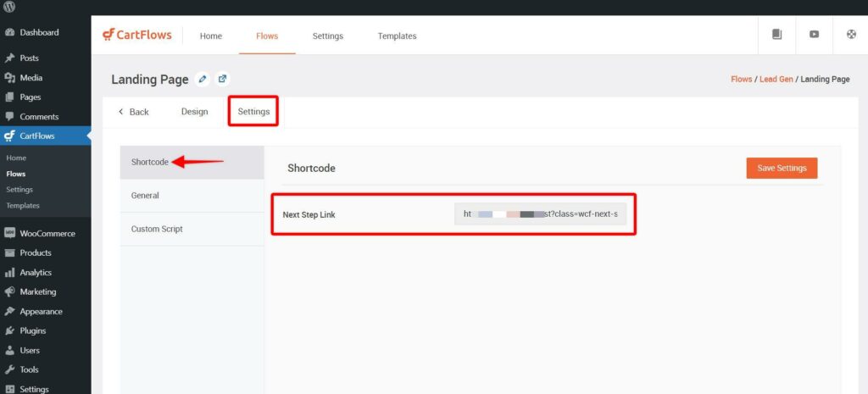Open the Templates top tab
The image size is (868, 394).
(x=397, y=36)
